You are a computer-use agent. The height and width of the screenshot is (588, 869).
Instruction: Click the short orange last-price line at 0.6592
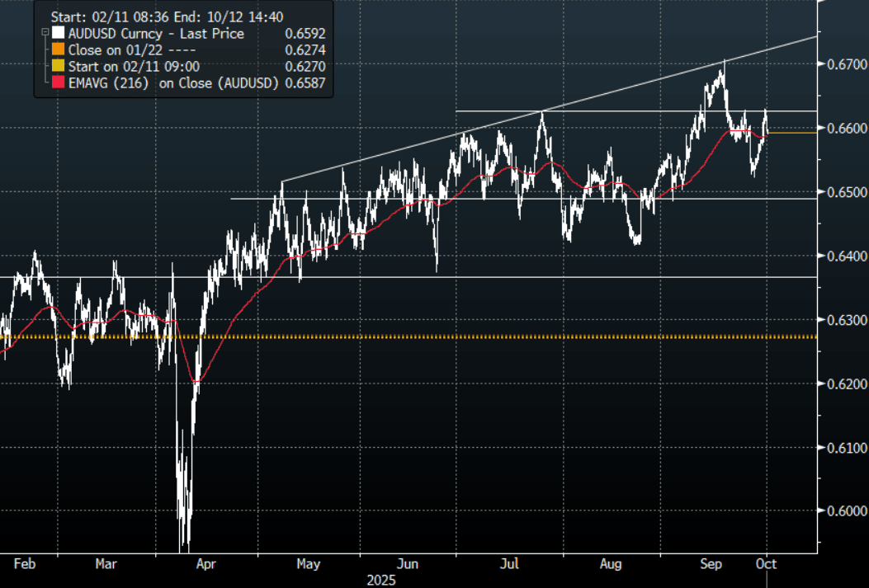792,133
